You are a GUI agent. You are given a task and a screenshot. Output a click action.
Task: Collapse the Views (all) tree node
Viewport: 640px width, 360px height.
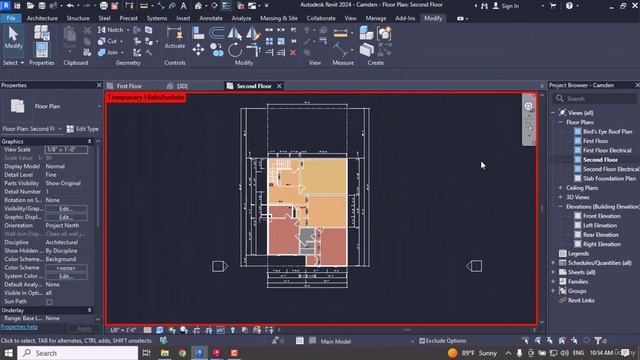tap(553, 113)
